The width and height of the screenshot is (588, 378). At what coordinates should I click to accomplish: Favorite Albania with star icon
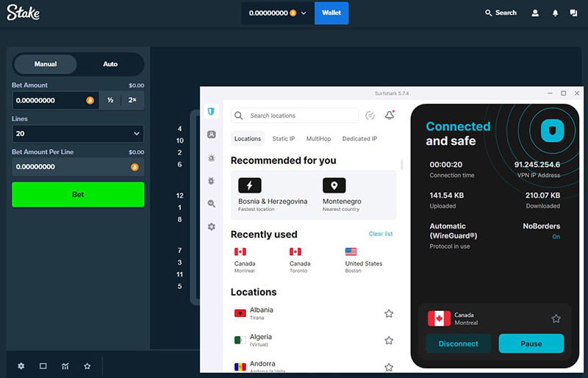(389, 313)
